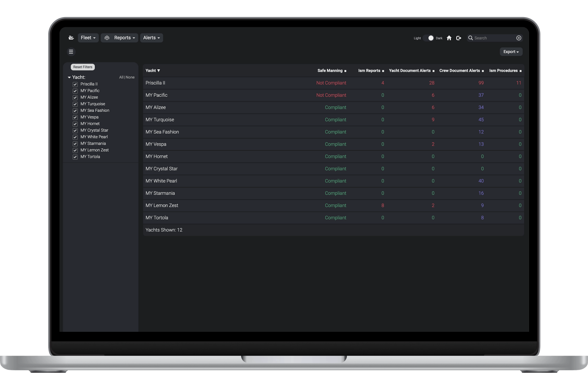This screenshot has width=588, height=390.
Task: Click the None link in the Yacht filter
Action: (x=130, y=77)
